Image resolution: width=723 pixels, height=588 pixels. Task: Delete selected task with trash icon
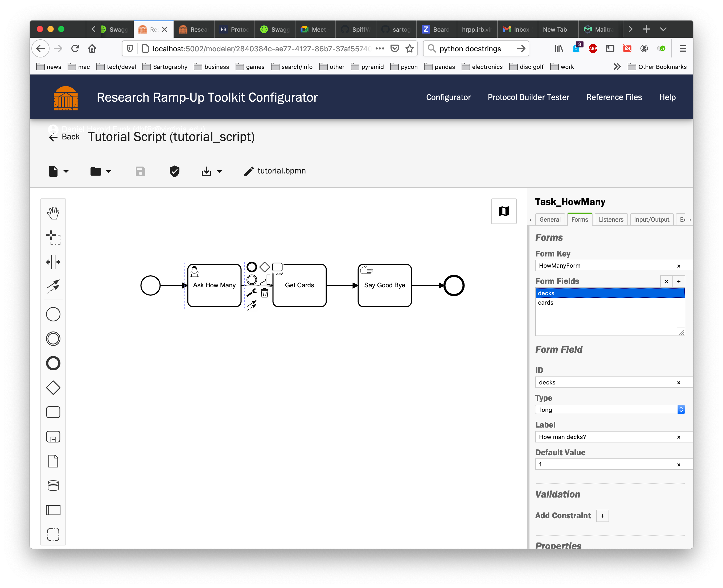point(265,293)
